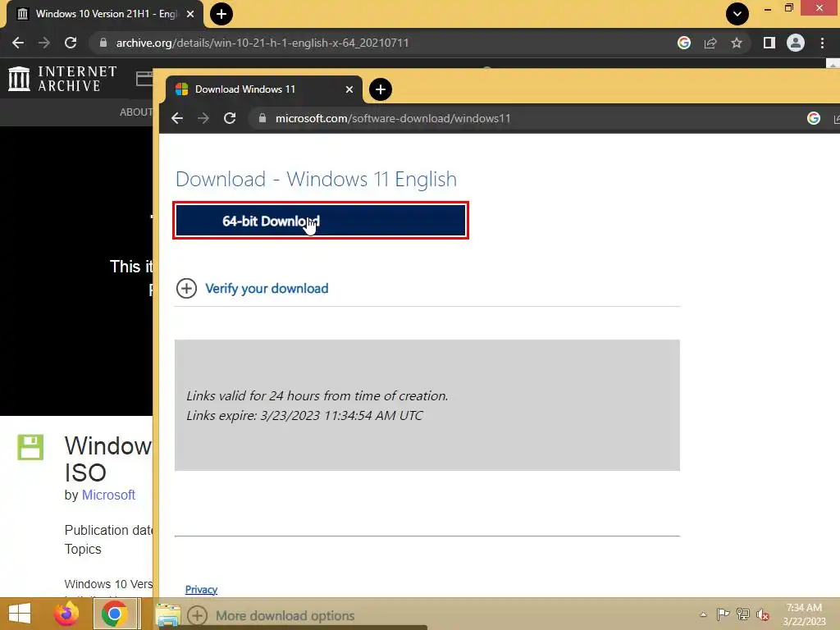Go back in the Download Windows 11 window
Viewport: 840px width, 630px height.
177,118
